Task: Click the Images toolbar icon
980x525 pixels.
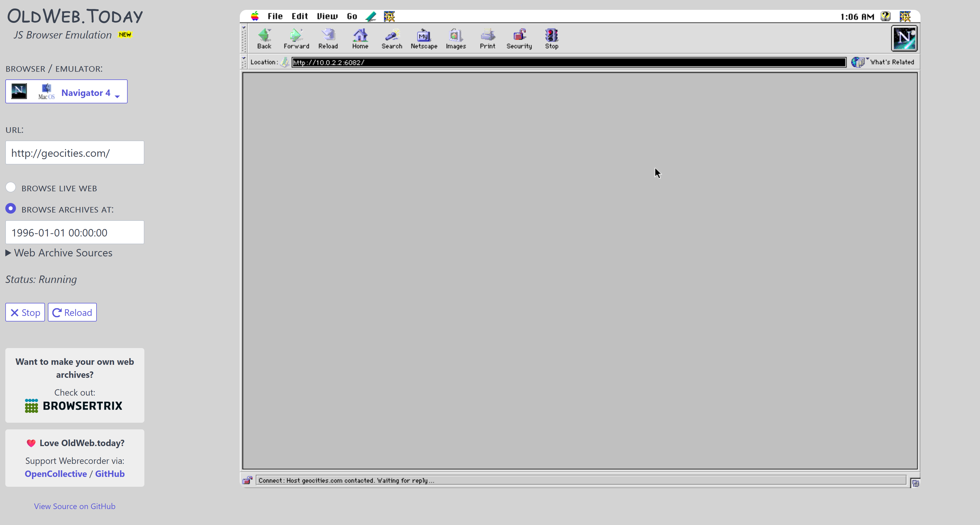Action: pyautogui.click(x=455, y=39)
